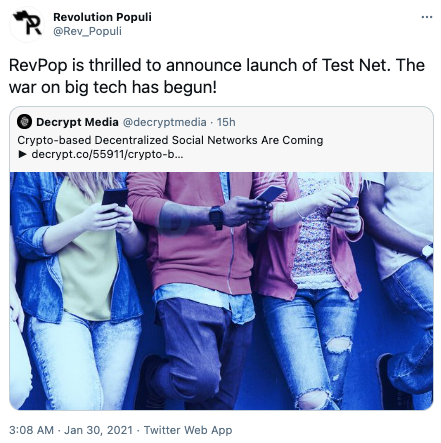441x443 pixels.
Task: Click the @decryptmedia handle
Action: 165,122
